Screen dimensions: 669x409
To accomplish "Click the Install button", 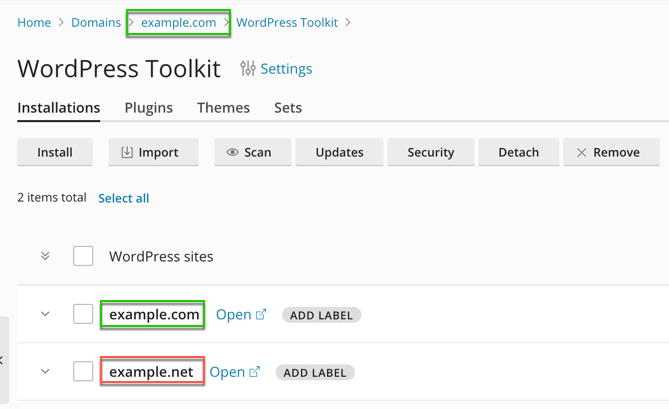I will click(x=55, y=152).
